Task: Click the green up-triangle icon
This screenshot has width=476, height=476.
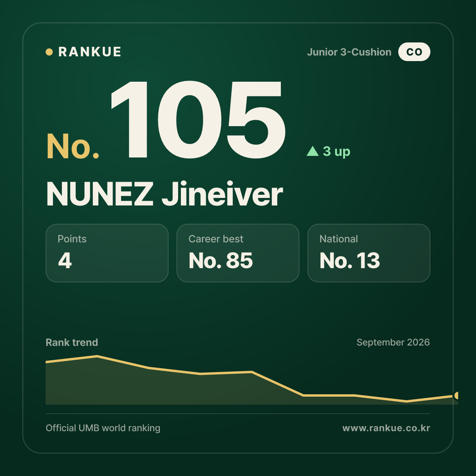Action: pyautogui.click(x=313, y=151)
